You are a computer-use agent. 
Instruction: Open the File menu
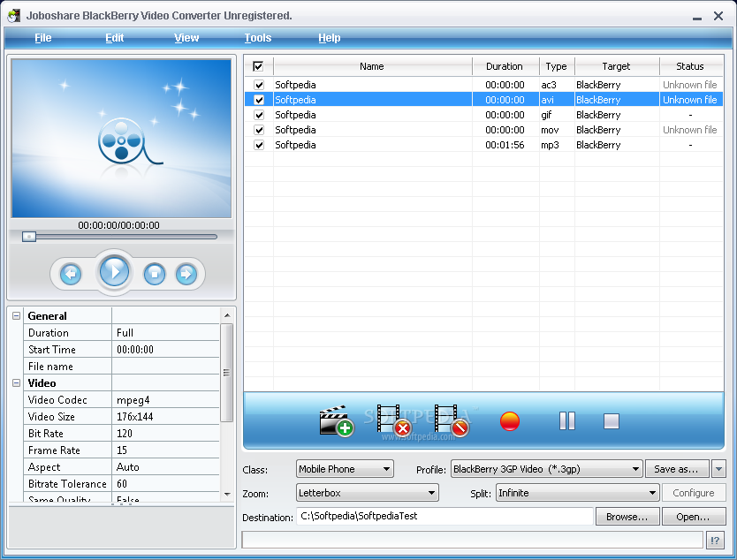(42, 38)
